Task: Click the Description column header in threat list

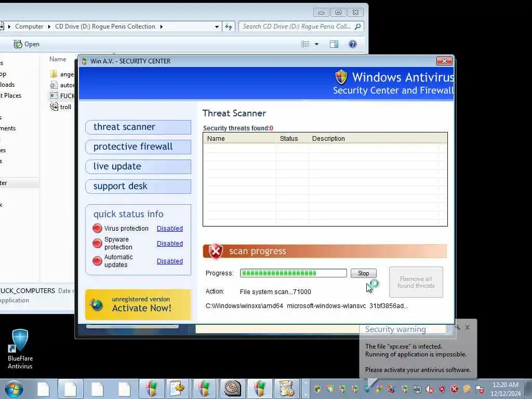Action: click(328, 138)
